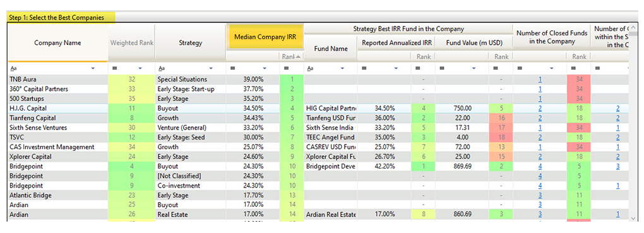Image resolution: width=644 pixels, height=233 pixels.
Task: Open the Number of Closed Funds filter dropdown arrow
Action: pos(552,68)
